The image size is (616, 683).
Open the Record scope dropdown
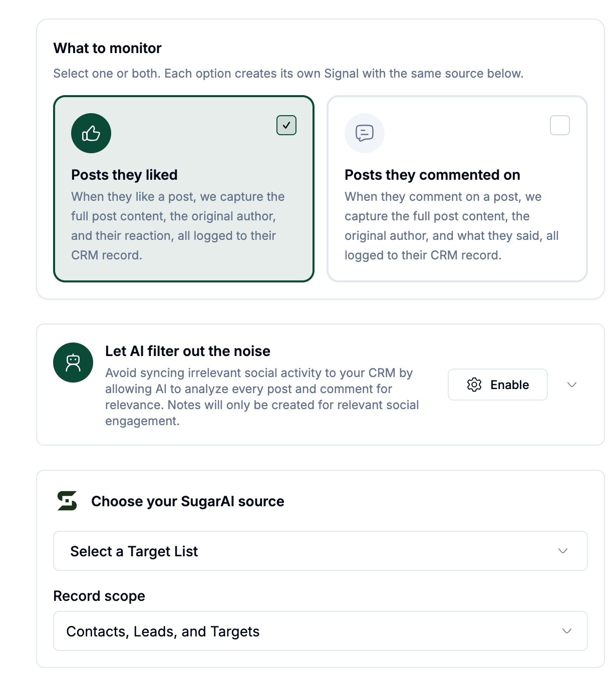321,631
